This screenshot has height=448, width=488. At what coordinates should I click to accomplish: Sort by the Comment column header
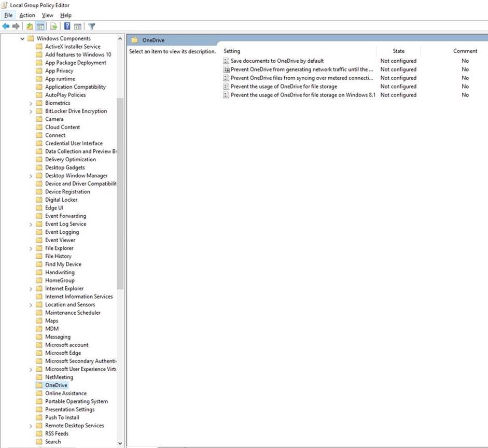click(465, 51)
